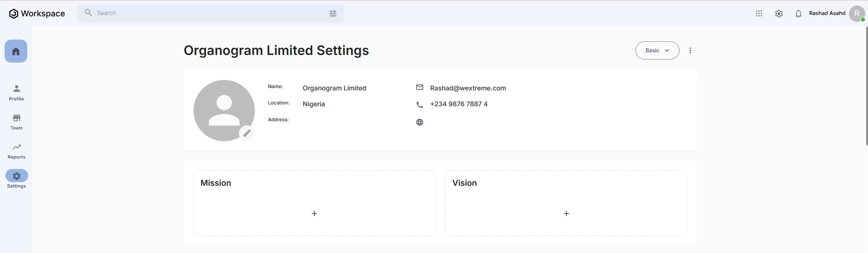Add a Vision statement with plus

[x=566, y=213]
